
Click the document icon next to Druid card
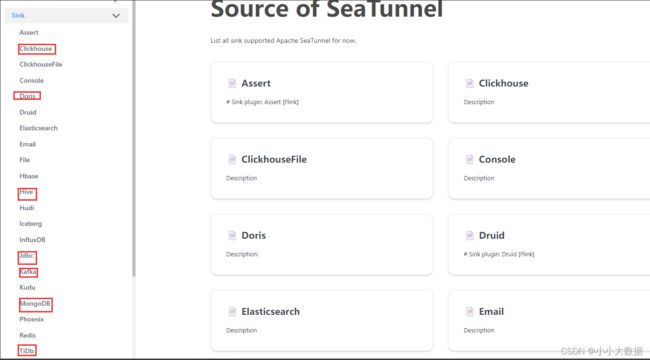(469, 236)
